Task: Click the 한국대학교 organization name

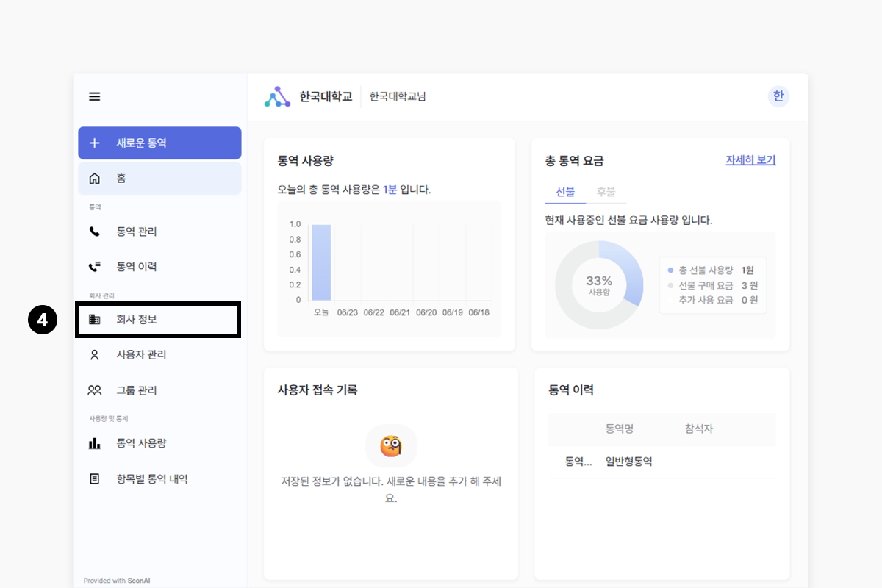Action: (326, 96)
